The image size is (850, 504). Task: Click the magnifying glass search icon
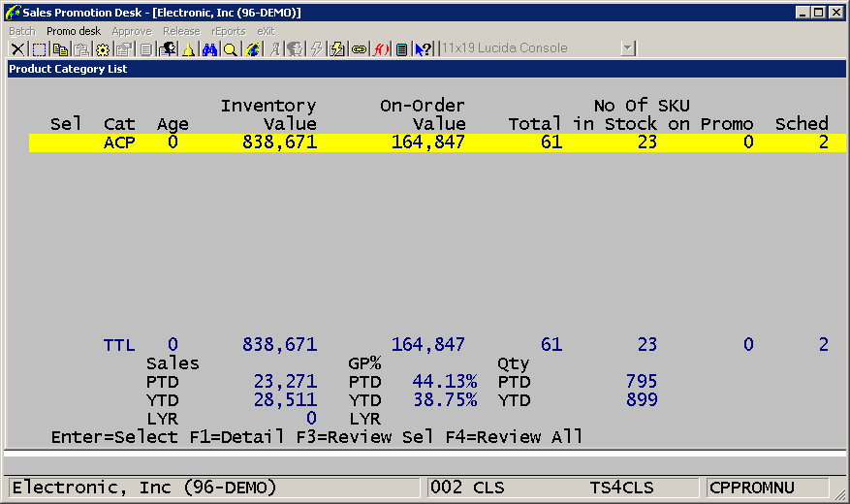click(231, 49)
